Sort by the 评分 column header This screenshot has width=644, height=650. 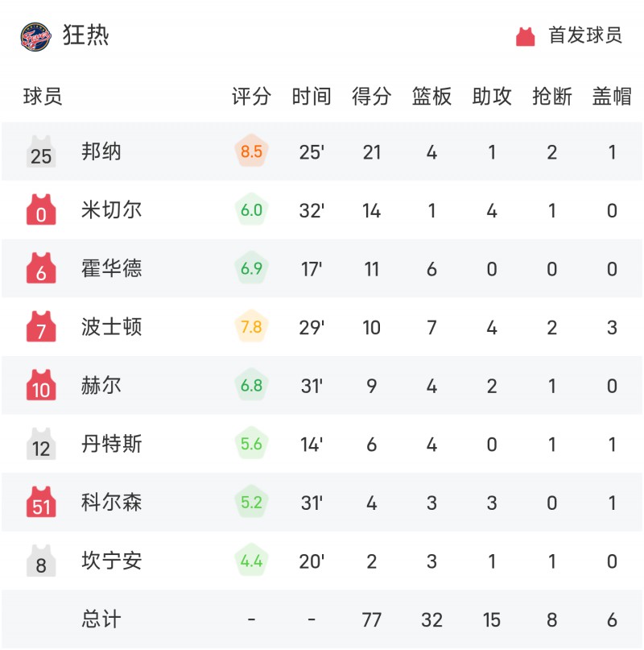click(251, 97)
